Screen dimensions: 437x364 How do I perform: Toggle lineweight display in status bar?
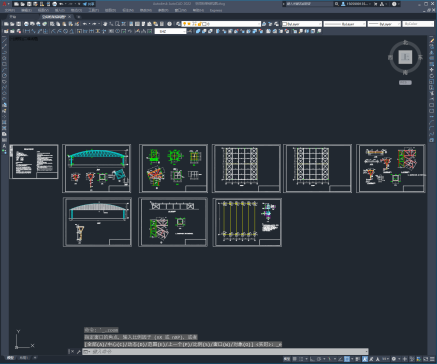(358, 359)
